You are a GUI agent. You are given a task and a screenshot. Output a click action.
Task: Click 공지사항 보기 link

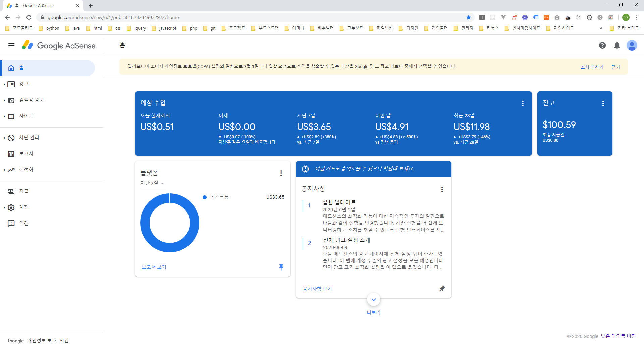click(317, 289)
